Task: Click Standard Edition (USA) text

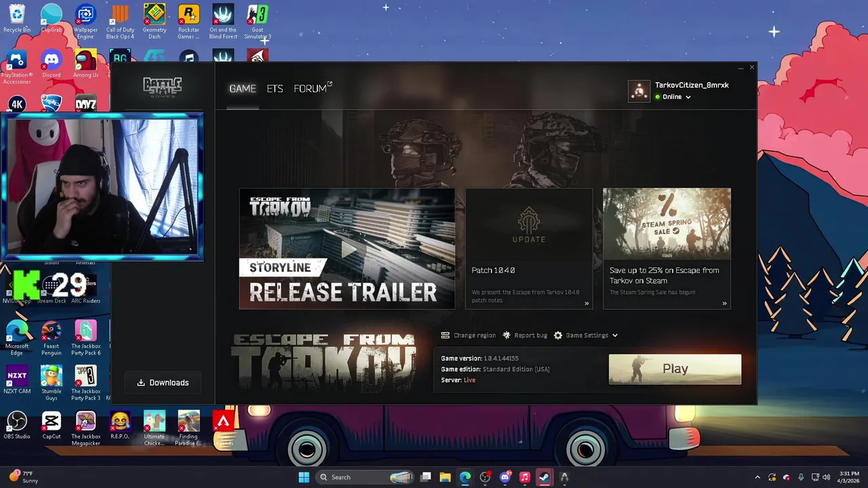Action: (x=516, y=369)
